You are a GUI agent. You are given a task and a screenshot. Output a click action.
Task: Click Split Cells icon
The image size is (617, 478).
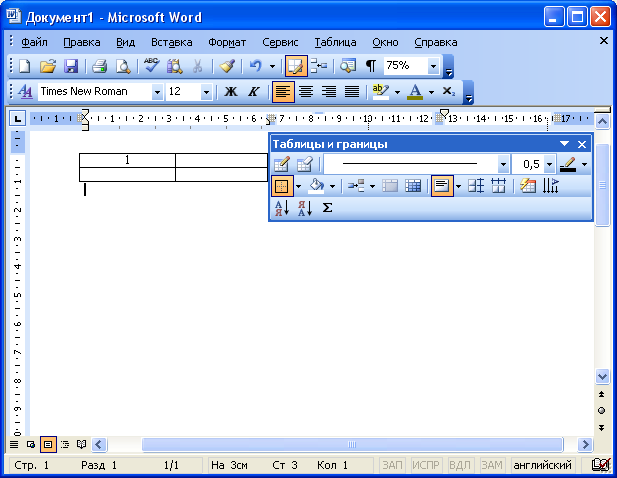(413, 186)
